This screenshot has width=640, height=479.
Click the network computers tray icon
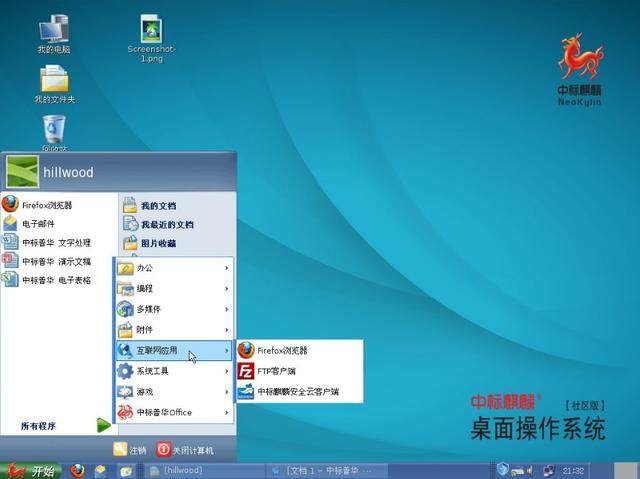click(549, 471)
